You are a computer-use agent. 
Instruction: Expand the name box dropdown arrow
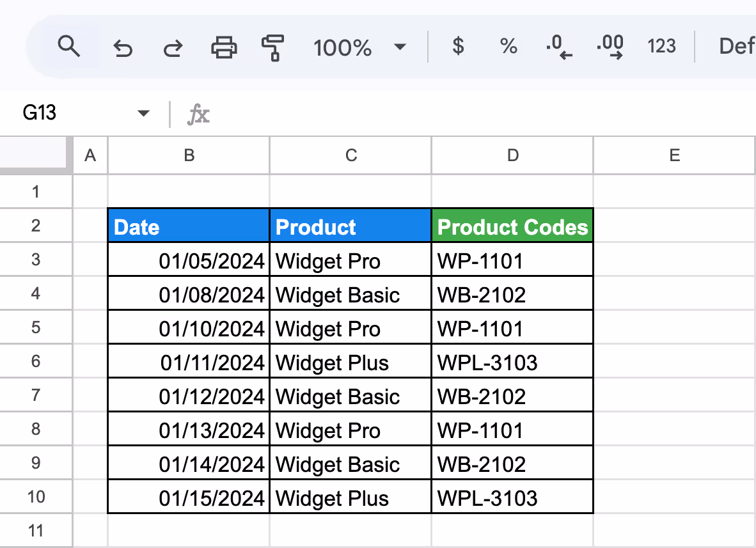[x=143, y=113]
